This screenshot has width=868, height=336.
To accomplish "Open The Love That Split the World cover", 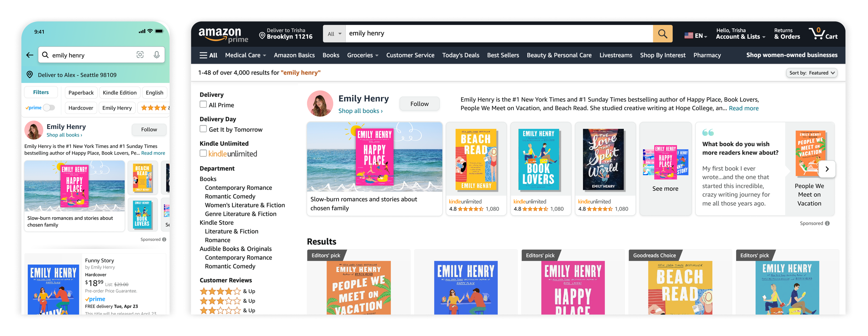I will (603, 159).
